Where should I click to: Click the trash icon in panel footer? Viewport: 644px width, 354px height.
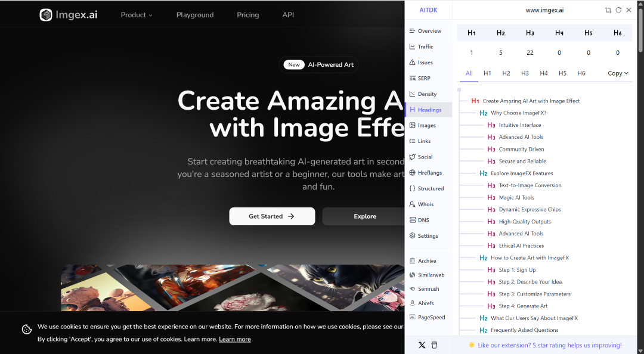pos(435,345)
